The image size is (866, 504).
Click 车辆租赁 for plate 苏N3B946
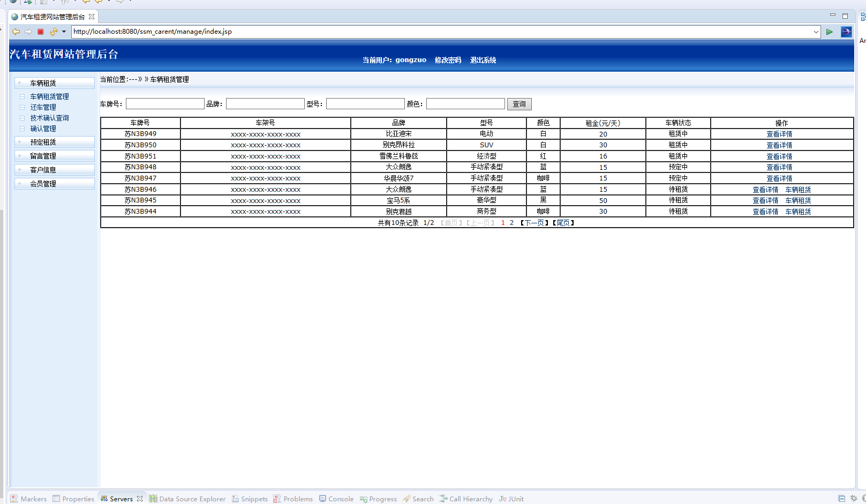(x=798, y=190)
